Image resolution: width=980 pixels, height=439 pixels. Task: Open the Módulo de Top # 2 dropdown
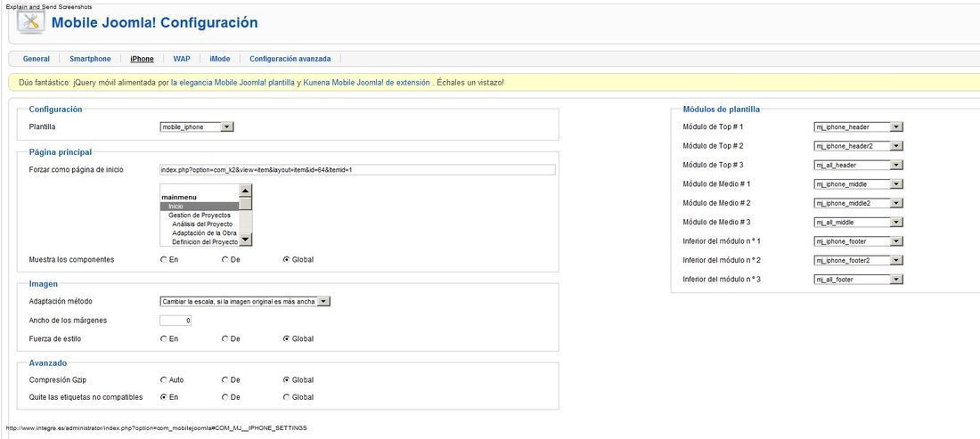pos(859,146)
